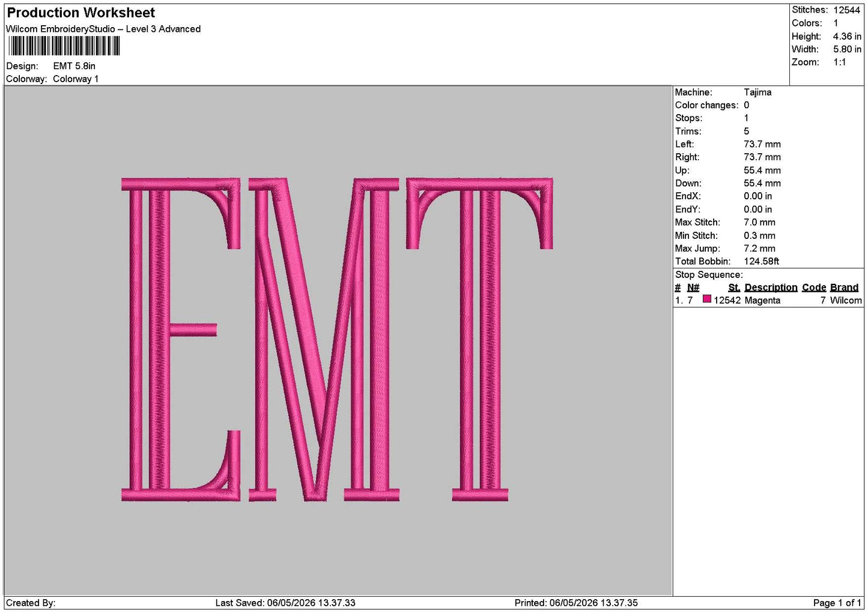
Task: Click the magenta color swatch in Stop Sequence
Action: (707, 299)
